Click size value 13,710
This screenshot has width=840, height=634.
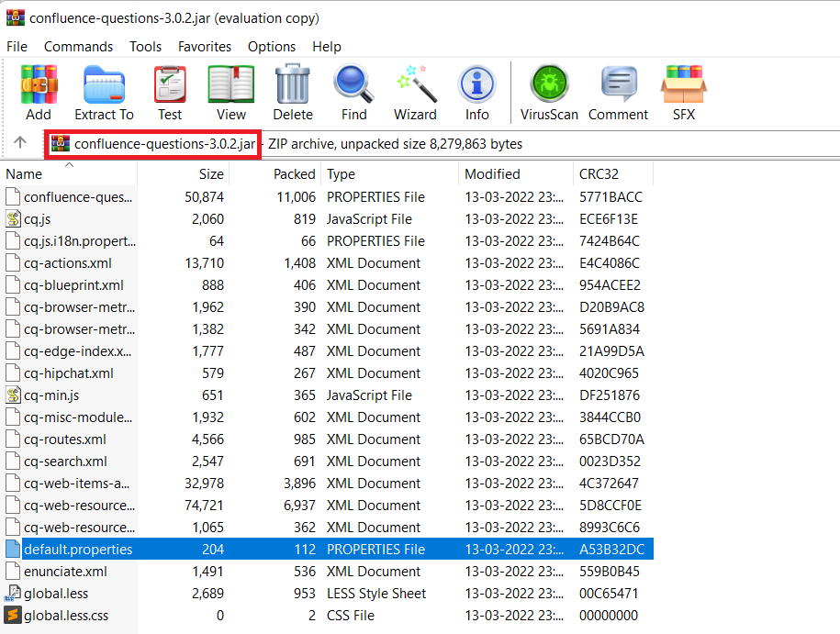point(205,263)
